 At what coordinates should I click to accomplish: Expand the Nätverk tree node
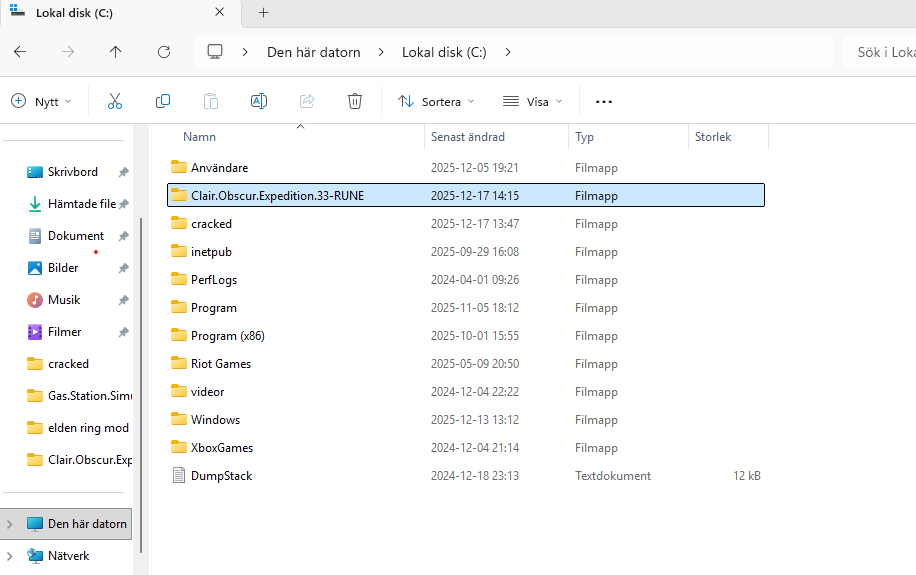click(10, 556)
